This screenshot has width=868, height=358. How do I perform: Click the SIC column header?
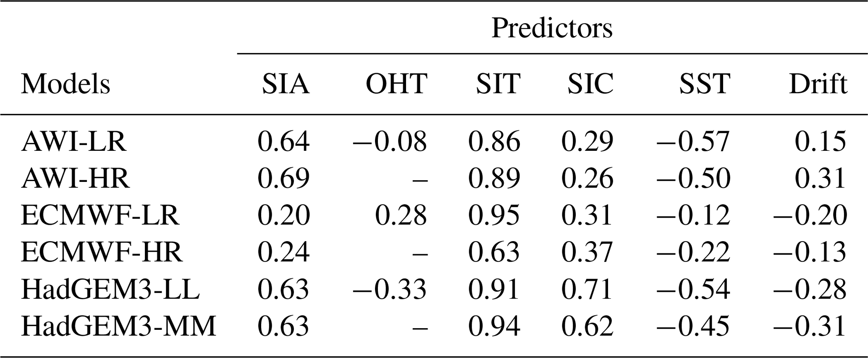590,84
